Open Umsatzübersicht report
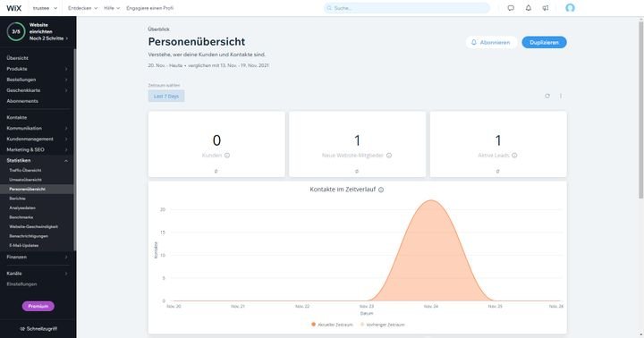This screenshot has width=644, height=338. (25, 180)
